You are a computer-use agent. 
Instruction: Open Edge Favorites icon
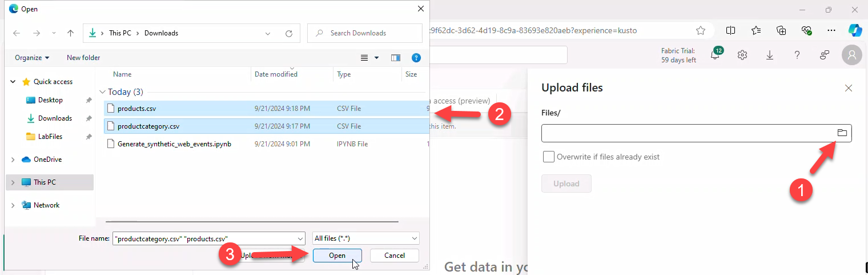(x=756, y=30)
